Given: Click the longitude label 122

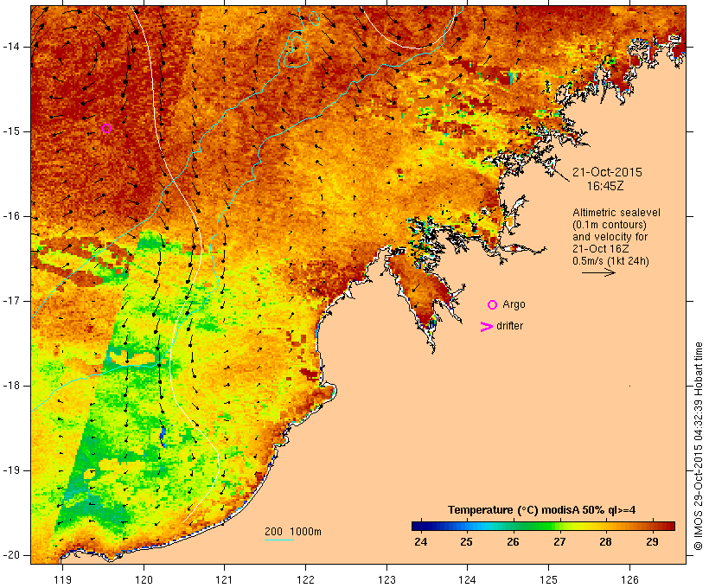Looking at the screenshot, I should coord(306,579).
